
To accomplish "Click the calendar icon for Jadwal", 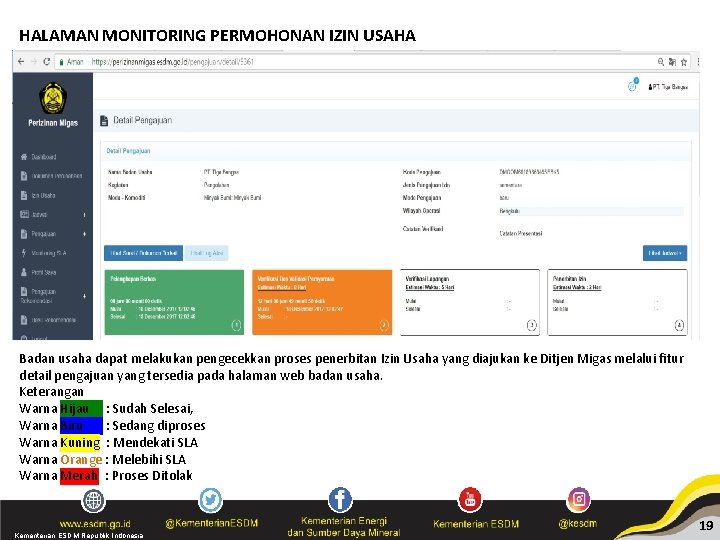I will [24, 214].
